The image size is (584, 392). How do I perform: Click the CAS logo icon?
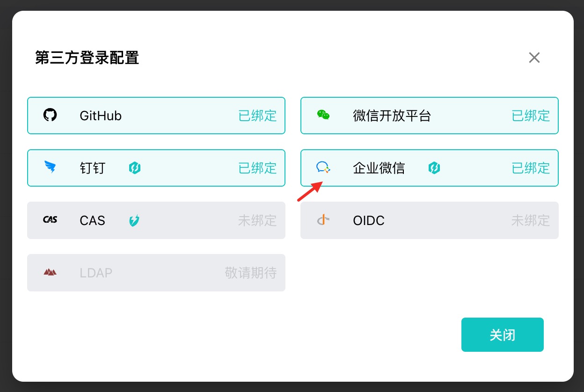click(x=50, y=220)
